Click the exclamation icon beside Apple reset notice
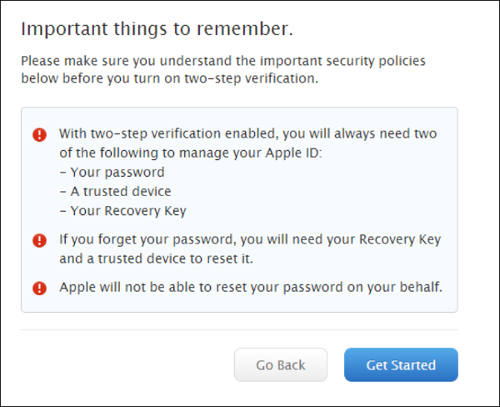Image resolution: width=500 pixels, height=407 pixels. (x=39, y=288)
